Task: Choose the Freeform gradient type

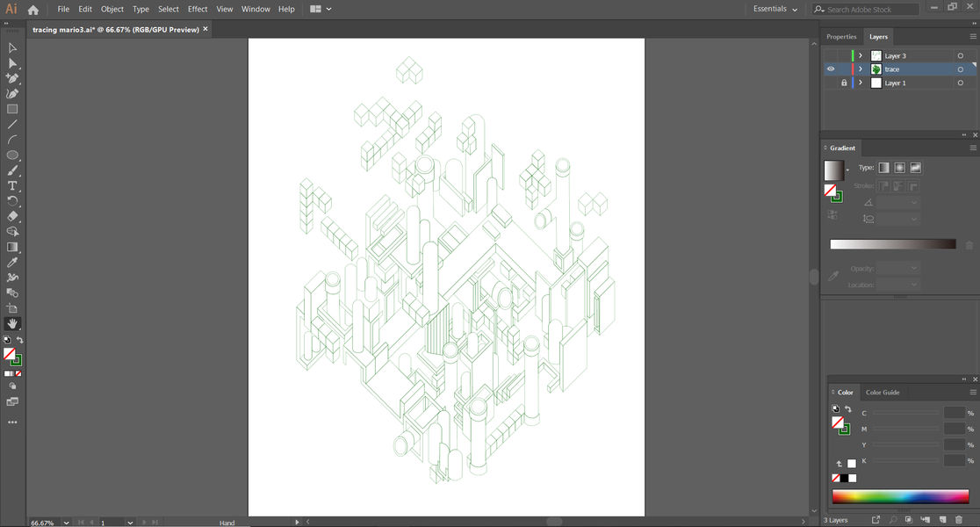Action: click(x=916, y=168)
